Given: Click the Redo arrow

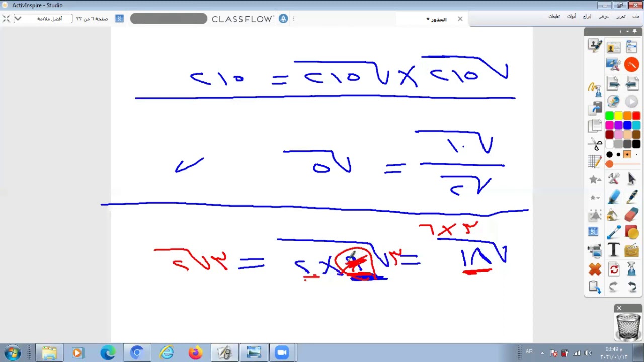Looking at the screenshot, I should coord(614,287).
